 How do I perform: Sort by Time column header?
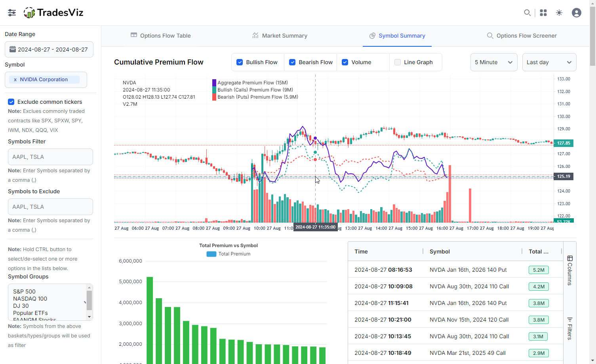[361, 252]
